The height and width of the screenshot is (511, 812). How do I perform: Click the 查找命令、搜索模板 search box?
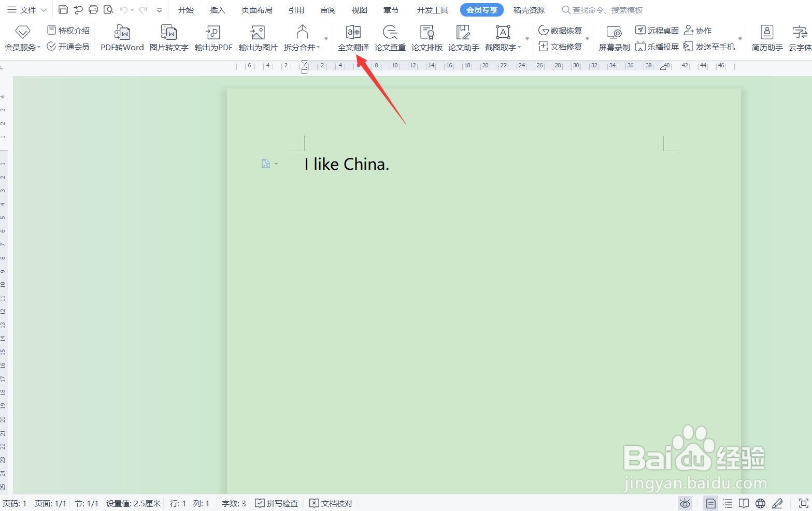[603, 10]
